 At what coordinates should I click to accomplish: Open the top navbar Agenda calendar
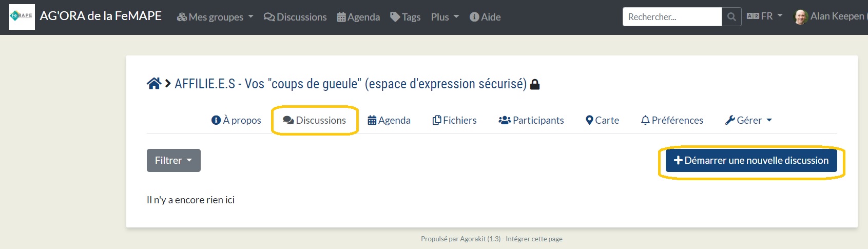pyautogui.click(x=358, y=17)
